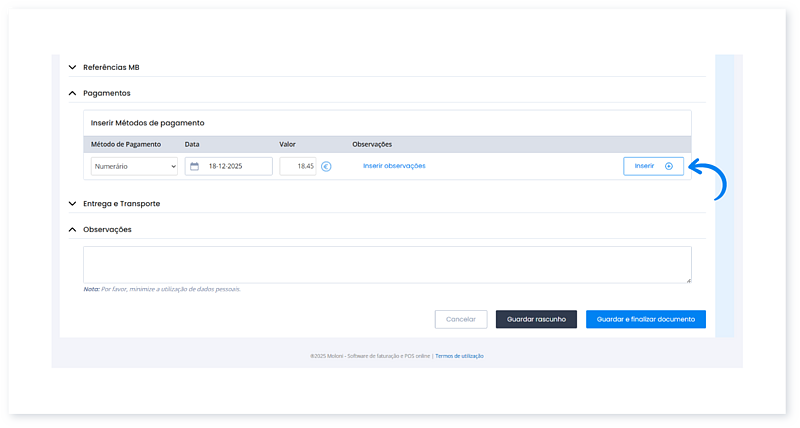Open the Método de Pagamento dropdown

(x=134, y=166)
